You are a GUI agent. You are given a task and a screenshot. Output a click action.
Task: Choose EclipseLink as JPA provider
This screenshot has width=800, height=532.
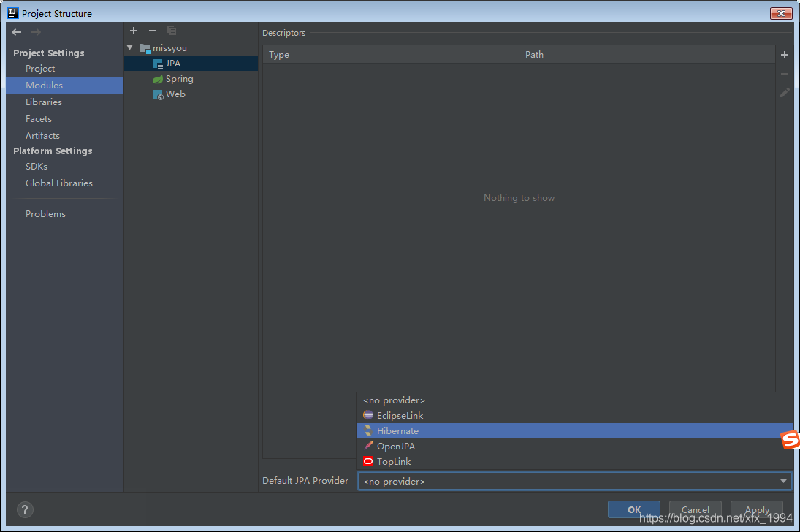point(575,416)
